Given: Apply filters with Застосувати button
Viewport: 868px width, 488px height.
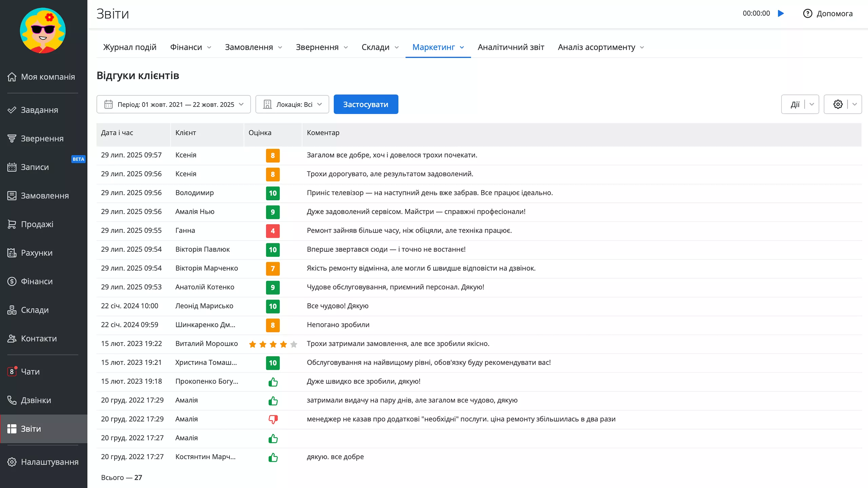Looking at the screenshot, I should point(366,104).
